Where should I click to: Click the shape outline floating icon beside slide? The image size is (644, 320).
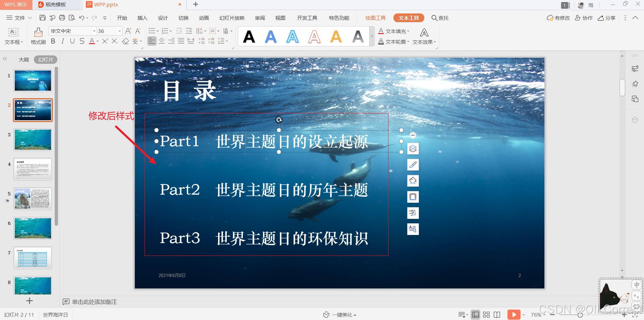pyautogui.click(x=413, y=197)
